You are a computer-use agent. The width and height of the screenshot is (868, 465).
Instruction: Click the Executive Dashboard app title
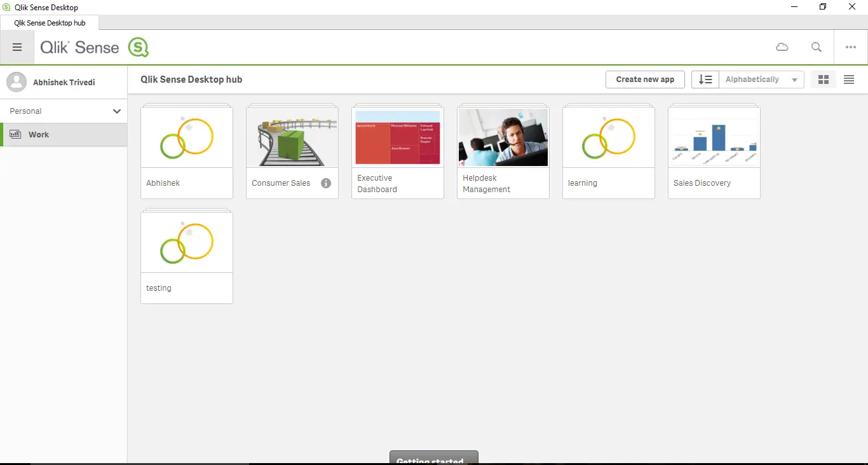[x=377, y=184]
